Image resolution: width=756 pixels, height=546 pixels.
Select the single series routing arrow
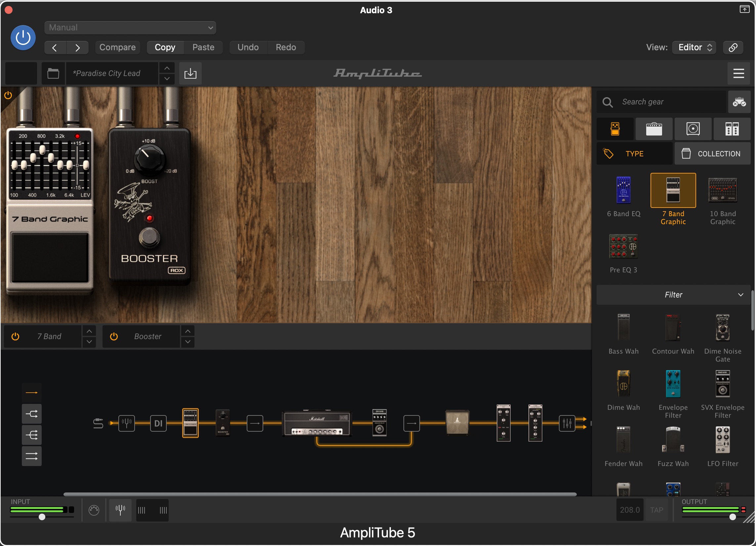(32, 393)
